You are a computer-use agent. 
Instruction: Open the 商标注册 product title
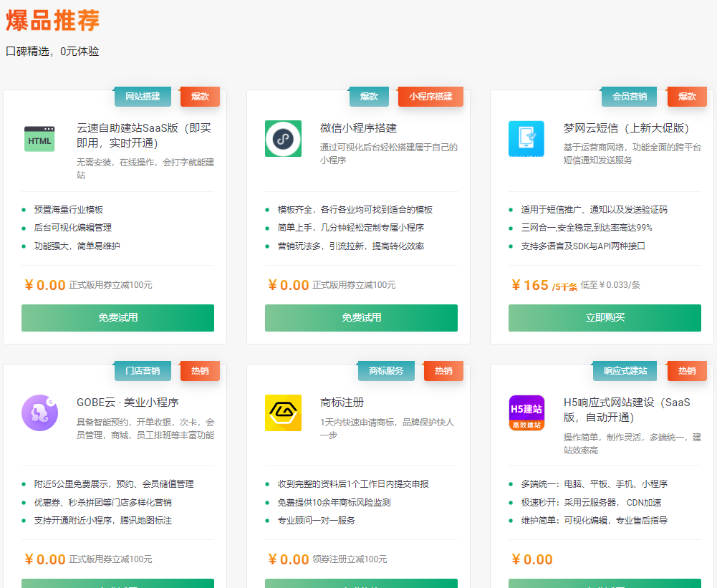point(342,403)
